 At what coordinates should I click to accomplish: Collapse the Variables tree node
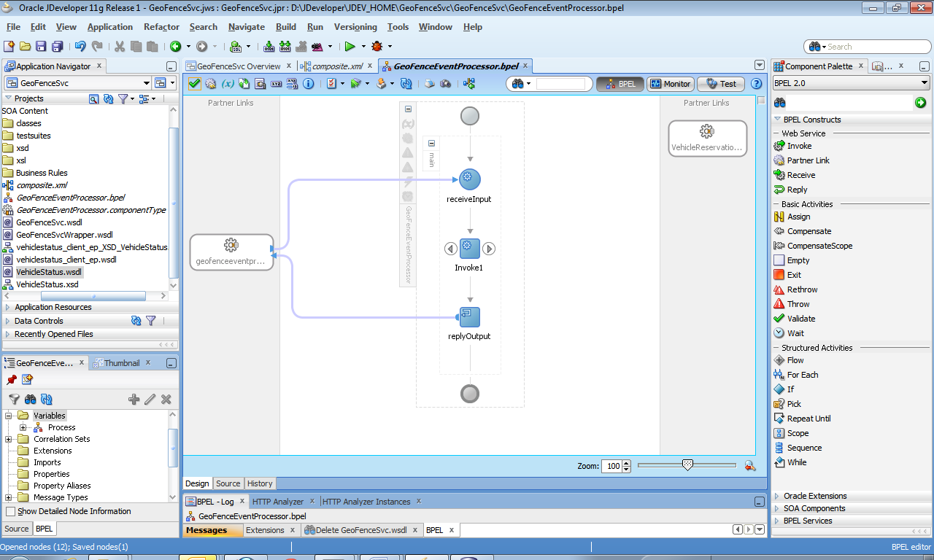(x=9, y=416)
